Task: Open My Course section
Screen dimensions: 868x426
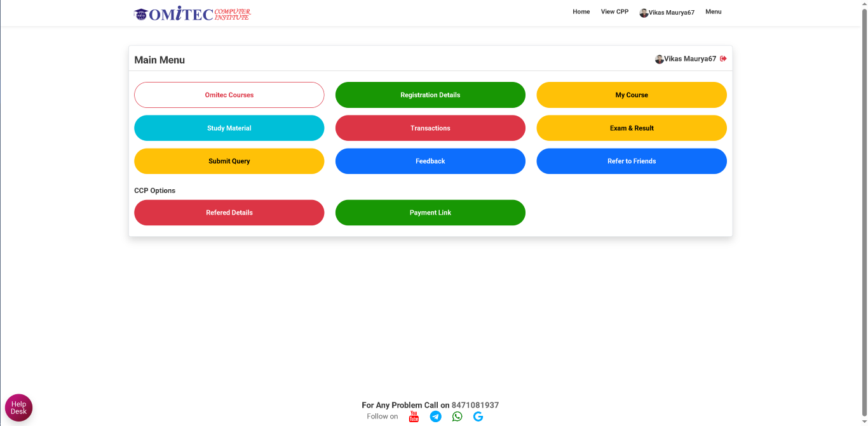Action: 631,95
